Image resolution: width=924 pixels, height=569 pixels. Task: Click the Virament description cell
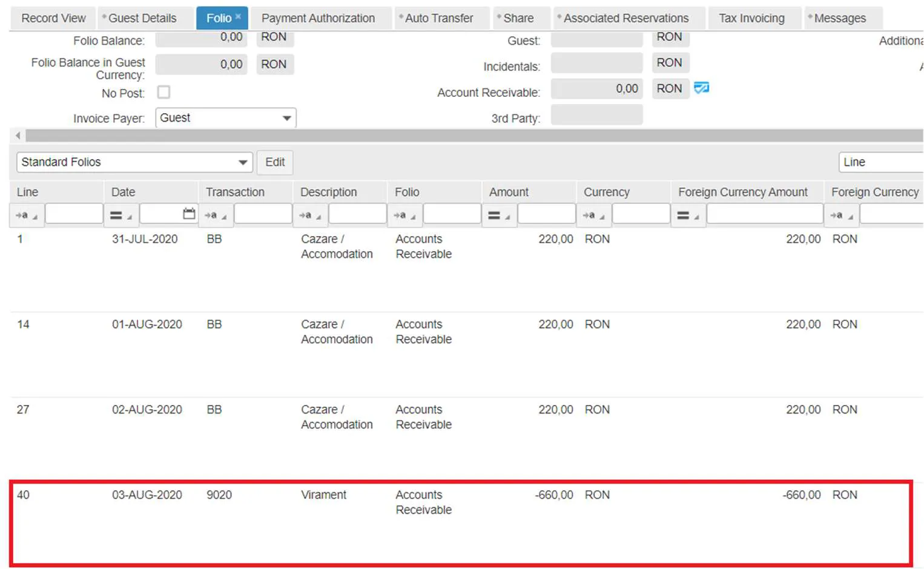323,495
